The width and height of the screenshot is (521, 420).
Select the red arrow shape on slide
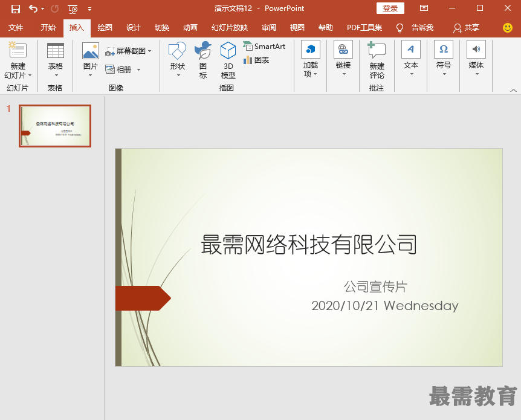pyautogui.click(x=143, y=298)
